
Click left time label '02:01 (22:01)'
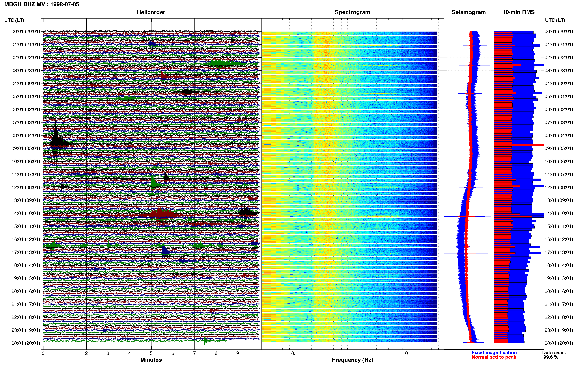pyautogui.click(x=26, y=57)
